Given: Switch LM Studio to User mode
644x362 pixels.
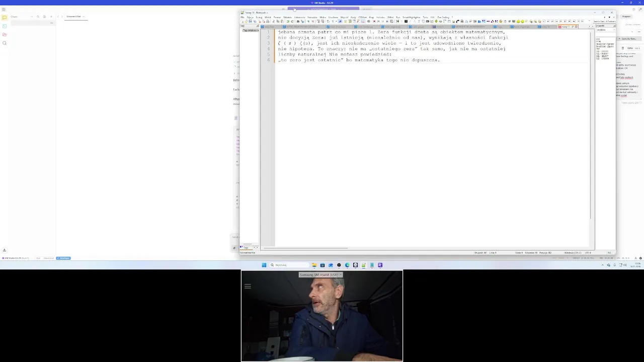Looking at the screenshot, I should pyautogui.click(x=38, y=258).
